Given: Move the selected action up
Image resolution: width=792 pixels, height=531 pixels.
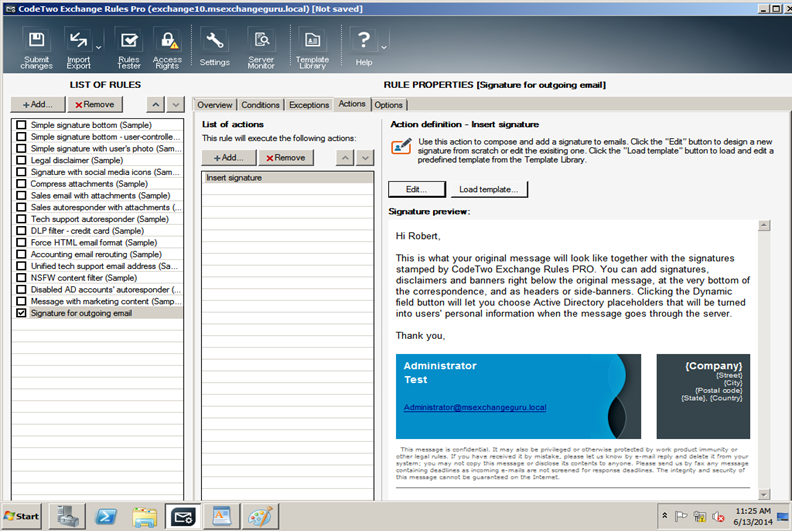Looking at the screenshot, I should coord(345,158).
